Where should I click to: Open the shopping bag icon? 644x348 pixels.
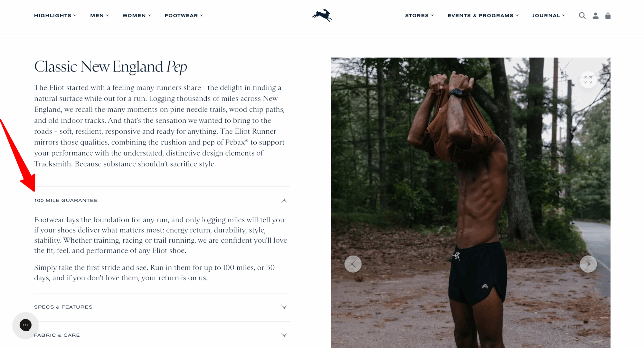click(608, 15)
